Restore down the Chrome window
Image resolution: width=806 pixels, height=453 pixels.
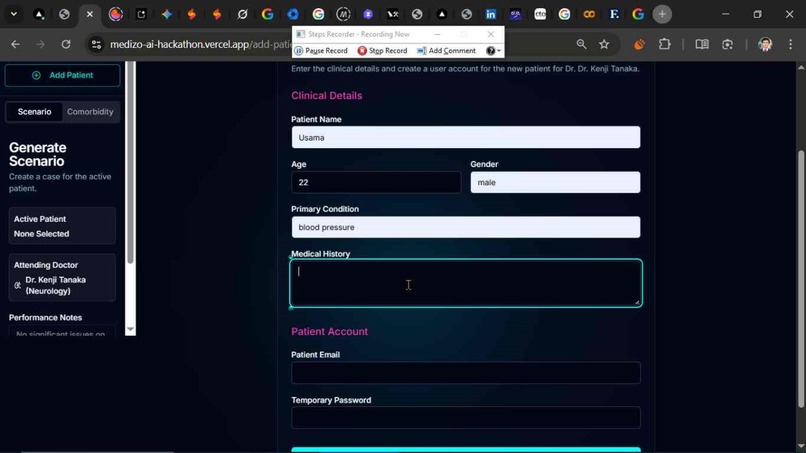pos(757,14)
